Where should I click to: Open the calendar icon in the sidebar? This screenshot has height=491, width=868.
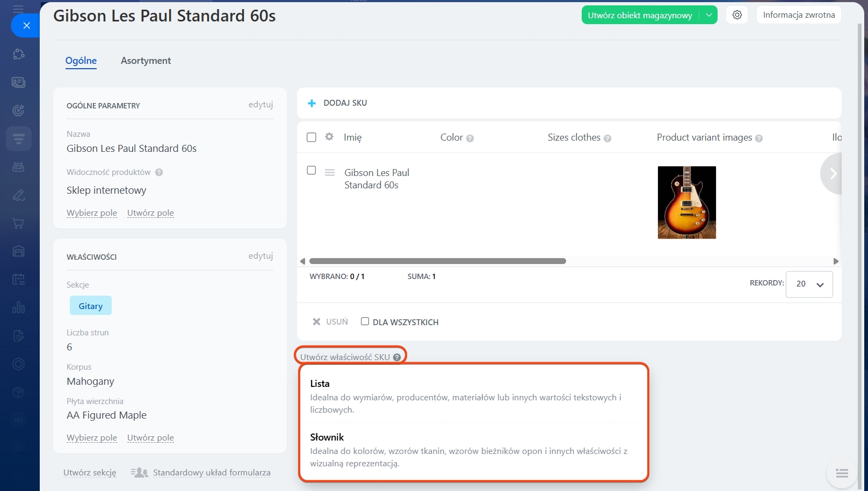(18, 279)
